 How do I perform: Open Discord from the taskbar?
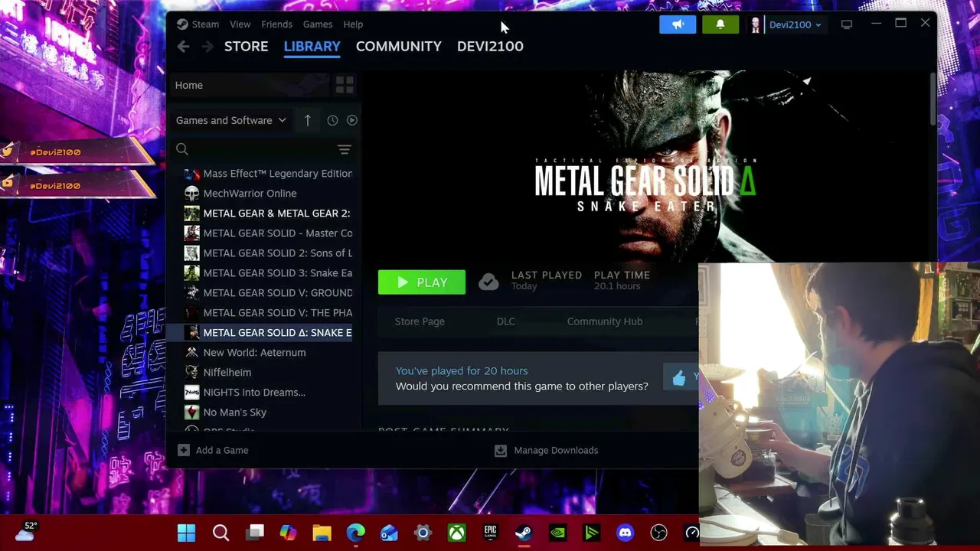point(626,533)
